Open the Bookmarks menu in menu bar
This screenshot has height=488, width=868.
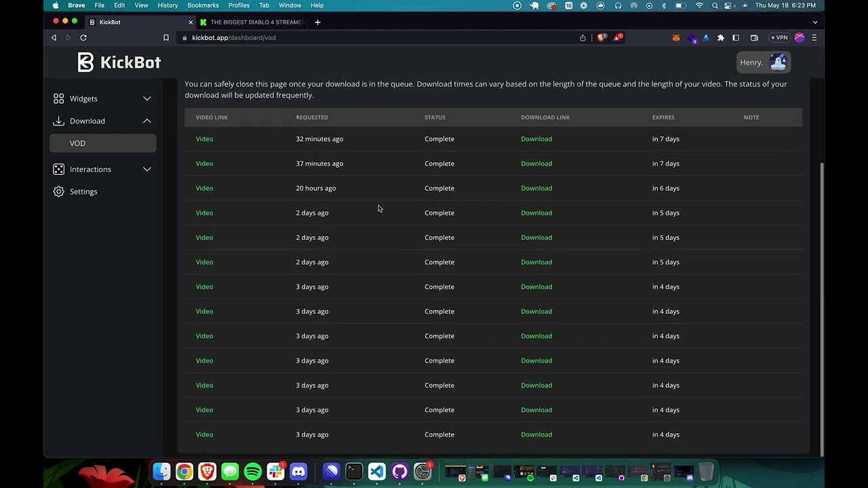coord(203,5)
